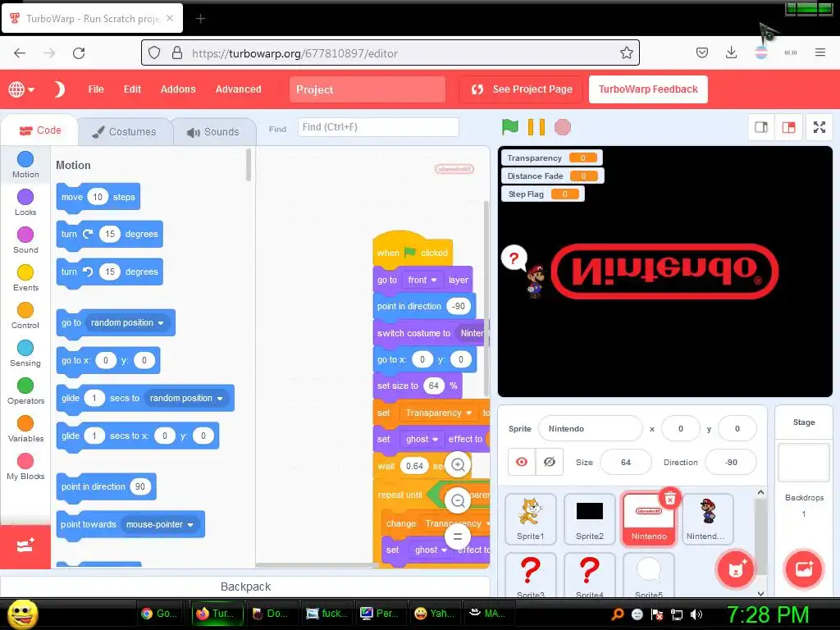The width and height of the screenshot is (840, 630).
Task: Open the Backpack panel
Action: click(245, 587)
